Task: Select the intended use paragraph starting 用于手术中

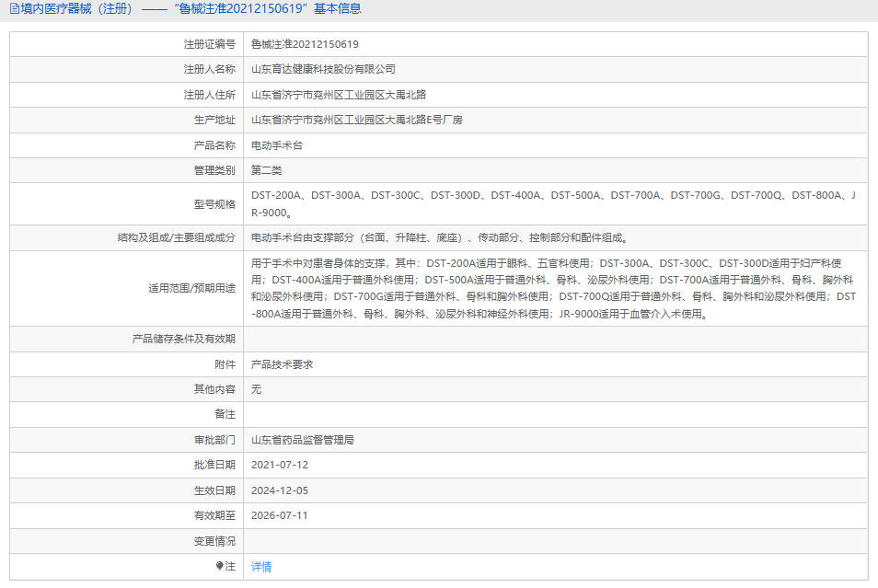Action: [x=553, y=288]
